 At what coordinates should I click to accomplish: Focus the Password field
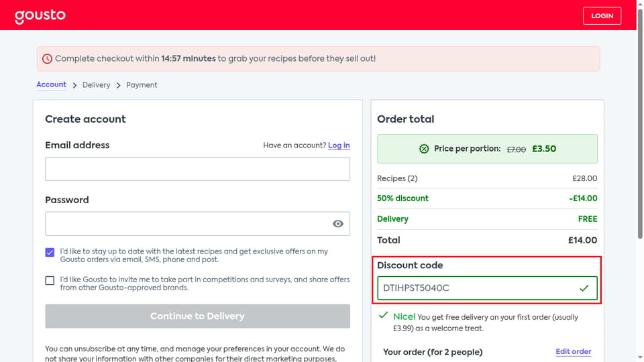coord(197,224)
